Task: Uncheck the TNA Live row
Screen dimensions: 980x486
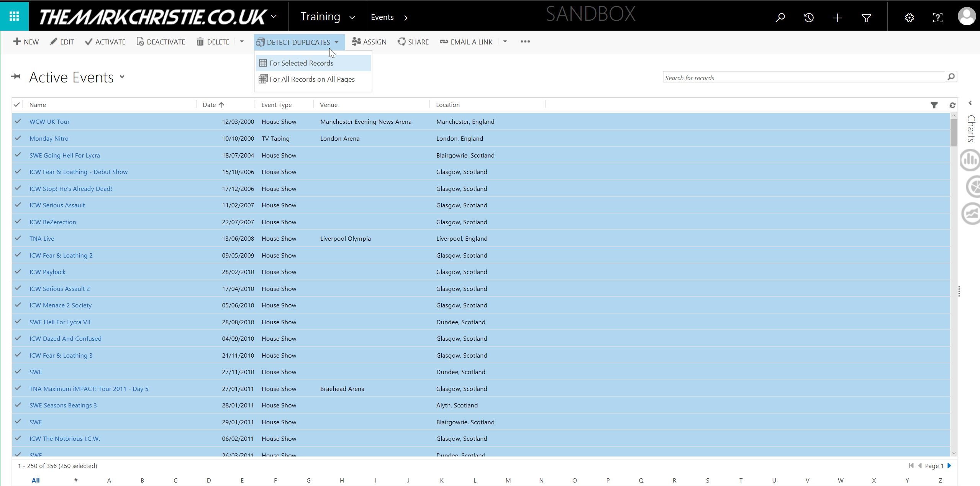Action: point(18,238)
